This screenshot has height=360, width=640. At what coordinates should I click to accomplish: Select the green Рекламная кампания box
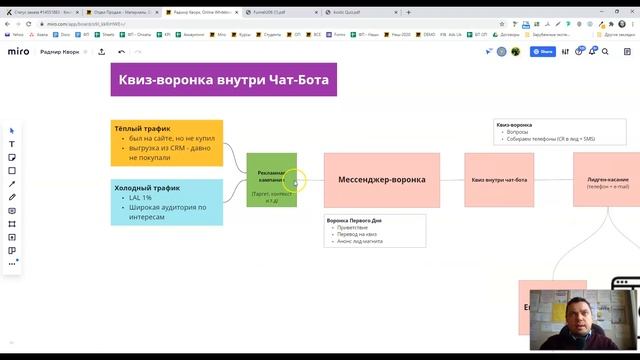(x=272, y=180)
